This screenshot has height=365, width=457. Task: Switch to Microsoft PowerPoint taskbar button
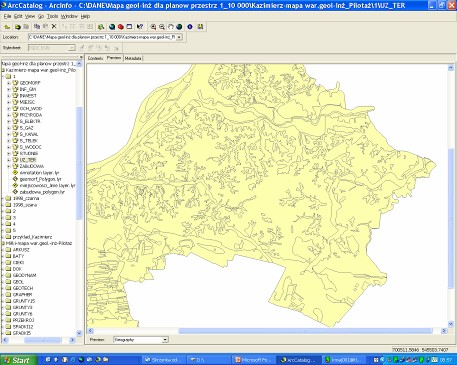coord(254,360)
